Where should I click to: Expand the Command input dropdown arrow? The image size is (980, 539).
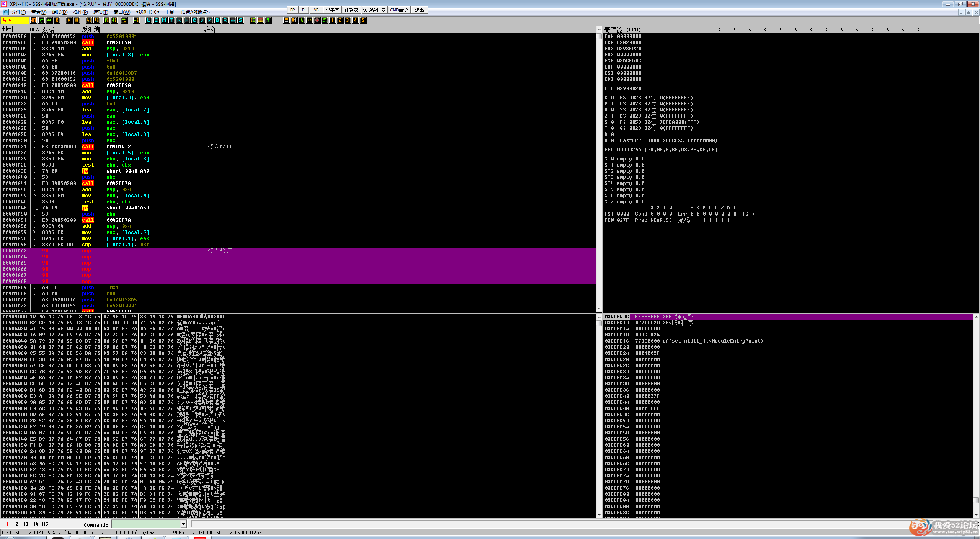[x=183, y=524]
